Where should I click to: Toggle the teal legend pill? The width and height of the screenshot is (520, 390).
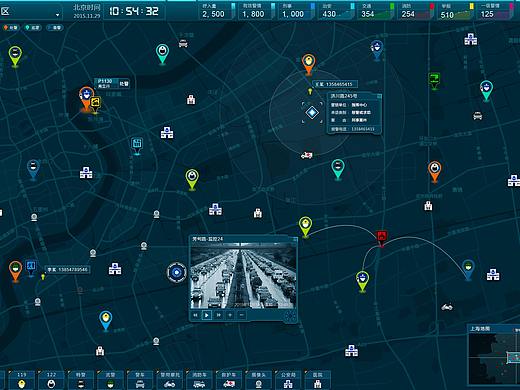pyautogui.click(x=33, y=28)
